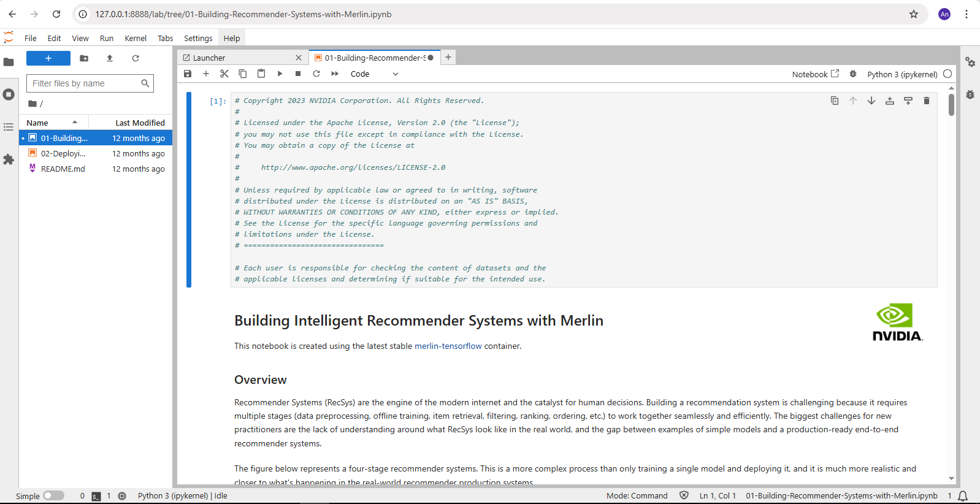Open notifications bell in status bar

(963, 496)
